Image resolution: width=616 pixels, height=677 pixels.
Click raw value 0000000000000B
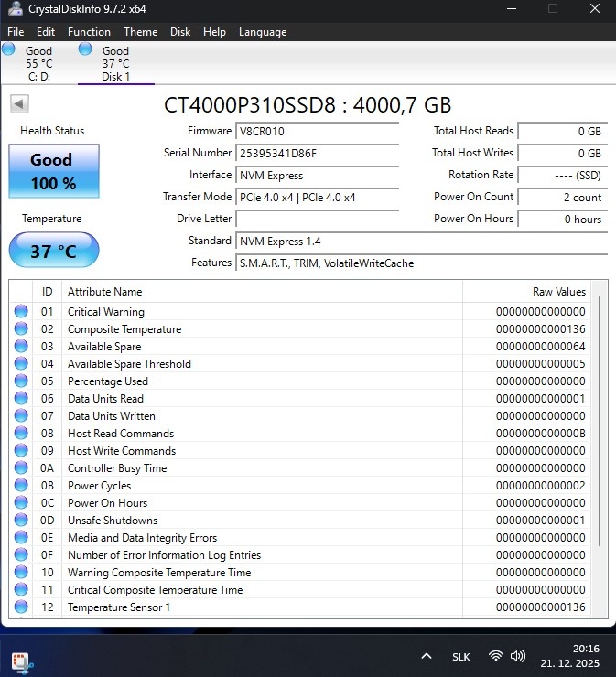point(540,434)
